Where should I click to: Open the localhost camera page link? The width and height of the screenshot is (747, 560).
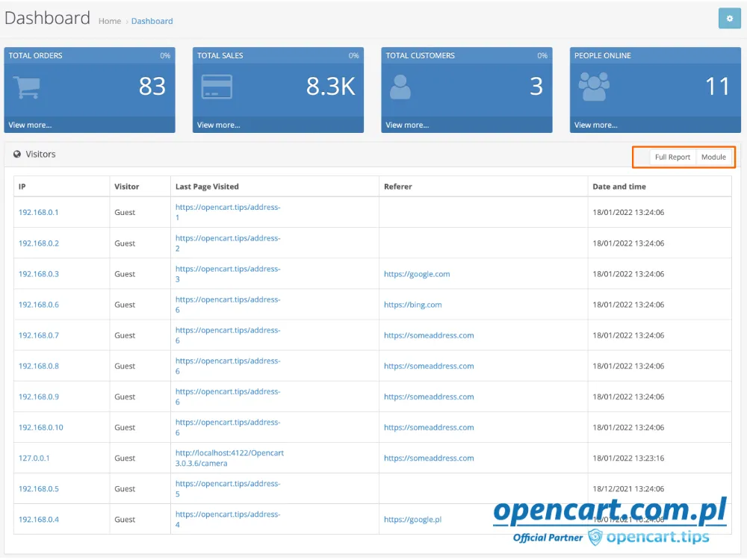229,458
